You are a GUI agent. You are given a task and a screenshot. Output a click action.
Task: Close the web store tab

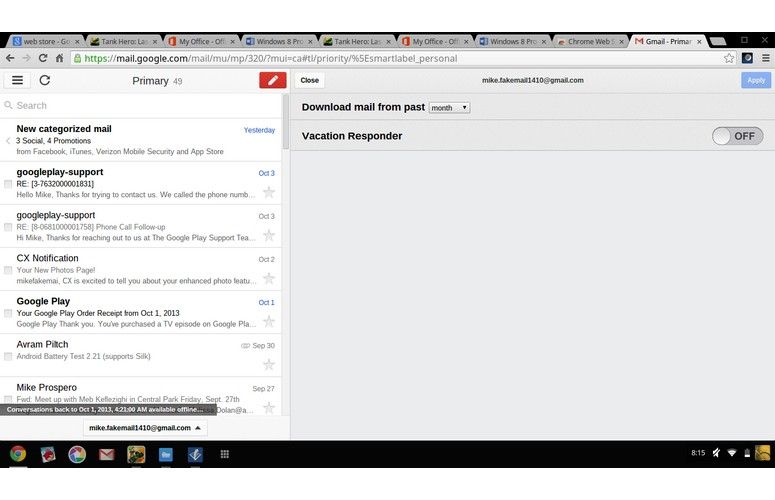tap(77, 42)
